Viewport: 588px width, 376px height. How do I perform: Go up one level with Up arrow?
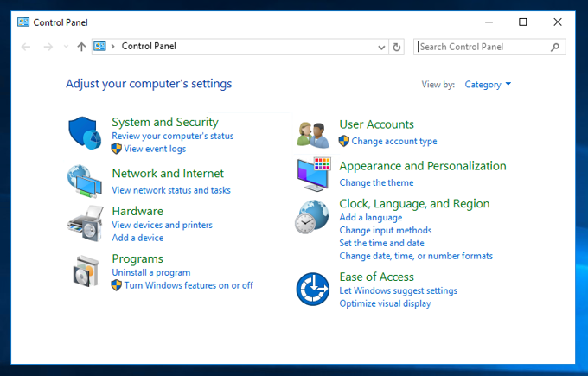pos(81,47)
